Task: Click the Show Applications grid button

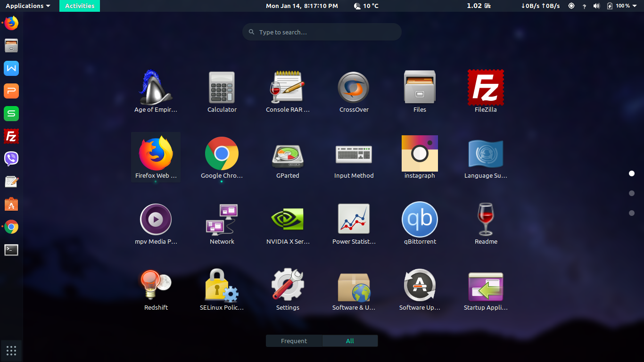Action: pyautogui.click(x=11, y=351)
